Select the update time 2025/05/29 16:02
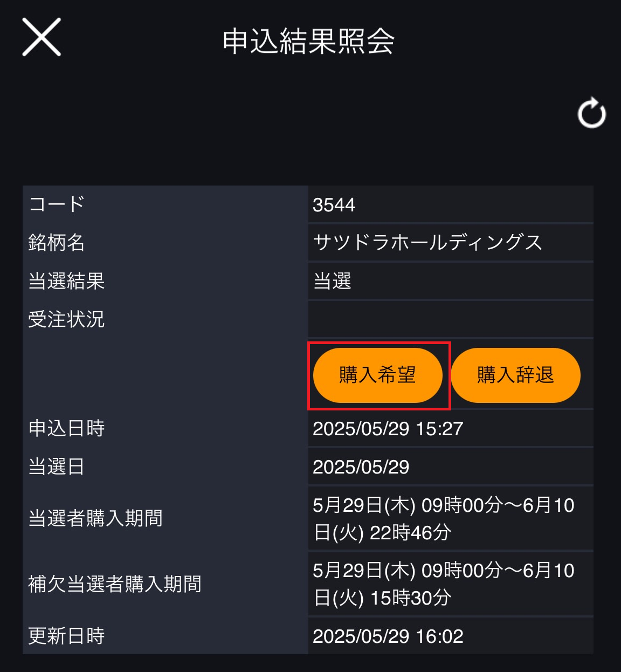 [x=388, y=636]
